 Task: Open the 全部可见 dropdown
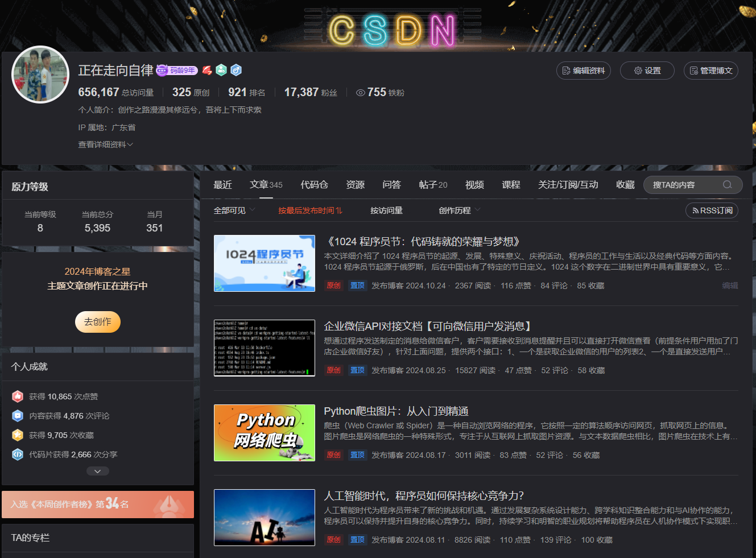point(234,210)
